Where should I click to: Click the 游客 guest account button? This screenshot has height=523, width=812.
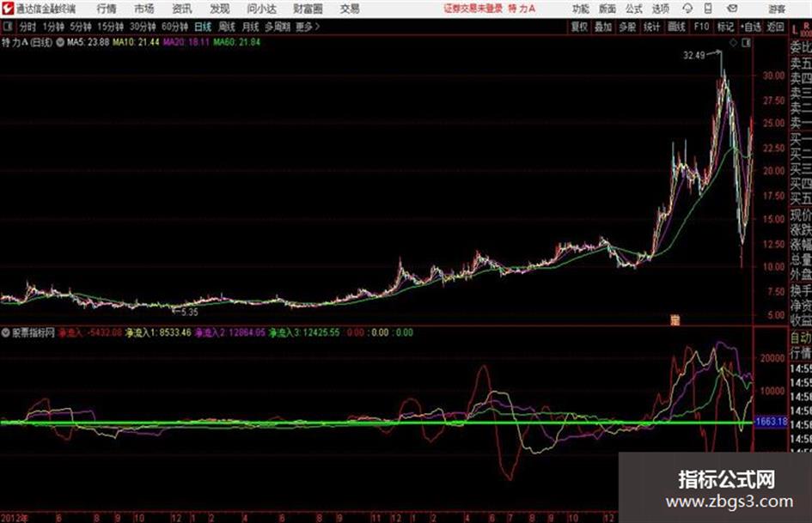776,9
